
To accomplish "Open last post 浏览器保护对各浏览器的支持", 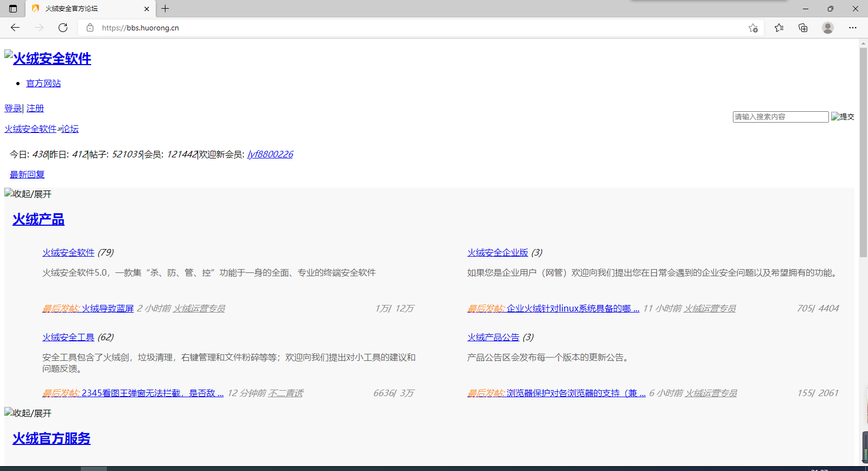I will tap(576, 393).
